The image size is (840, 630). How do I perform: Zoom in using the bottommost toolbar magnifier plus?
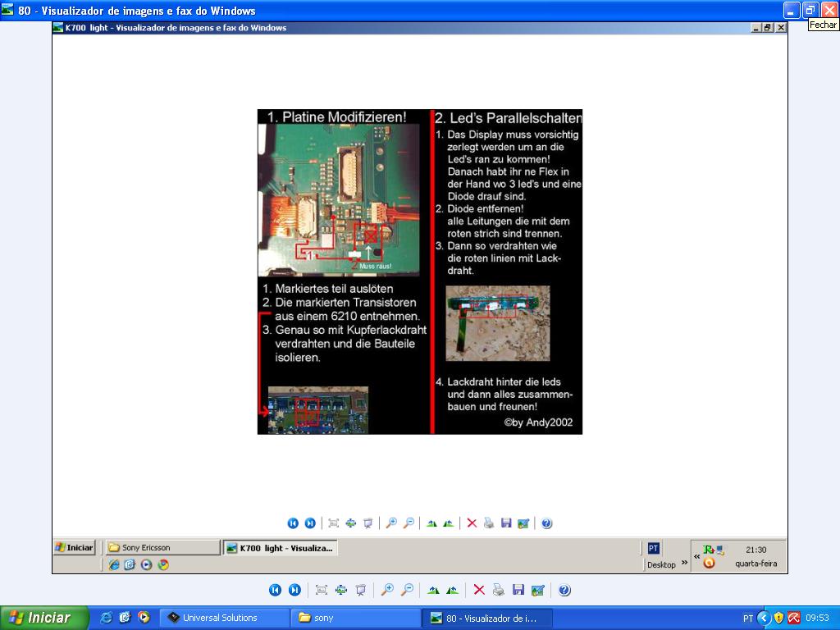coord(387,590)
